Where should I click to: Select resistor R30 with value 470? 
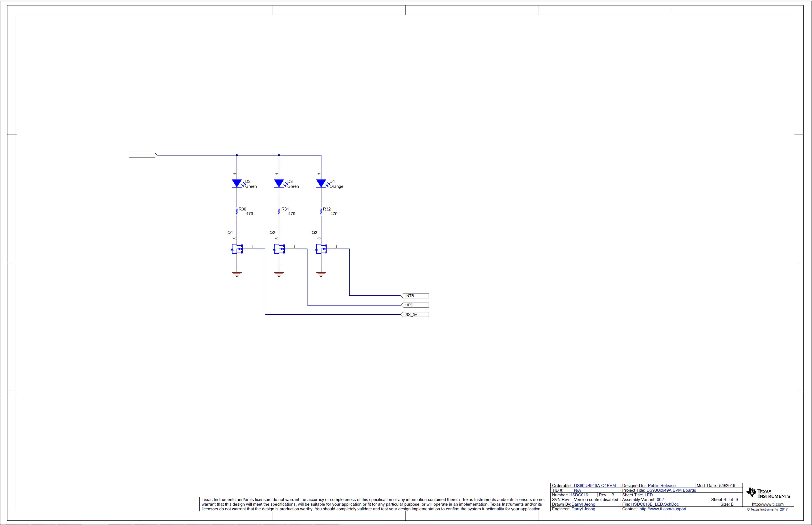[237, 211]
